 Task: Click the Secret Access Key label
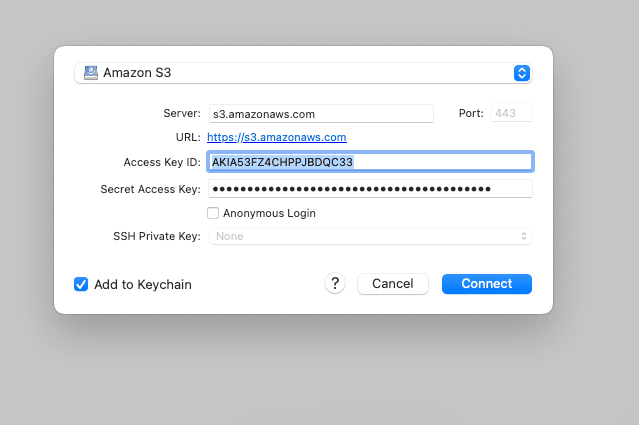pos(150,189)
